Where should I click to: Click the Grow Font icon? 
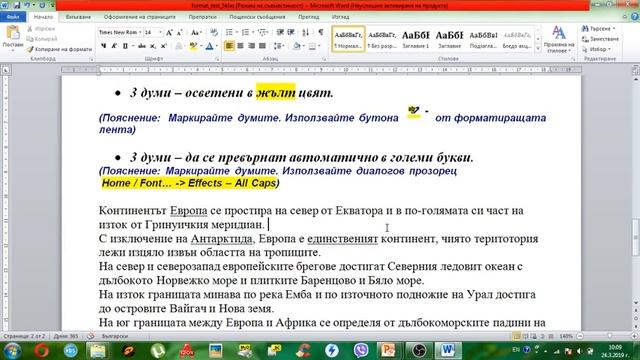[x=169, y=32]
